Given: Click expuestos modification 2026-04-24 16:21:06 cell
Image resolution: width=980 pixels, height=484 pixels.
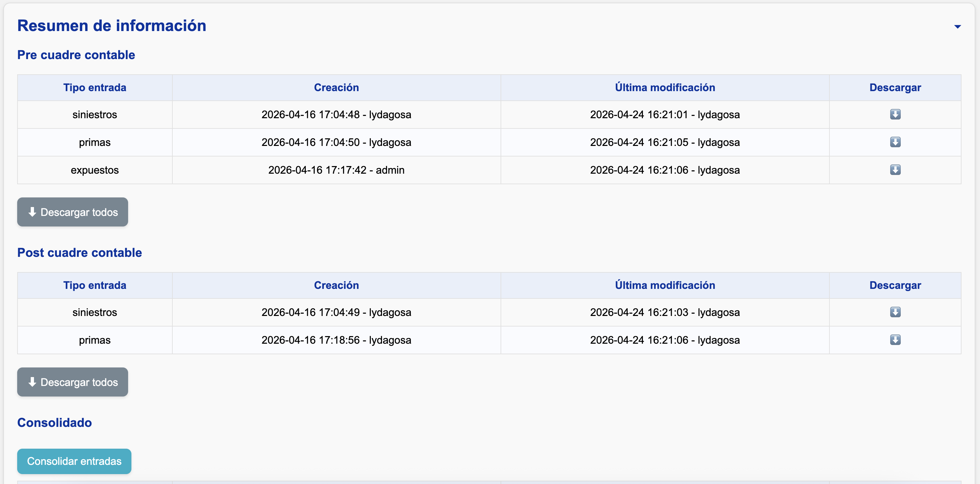Looking at the screenshot, I should [665, 170].
